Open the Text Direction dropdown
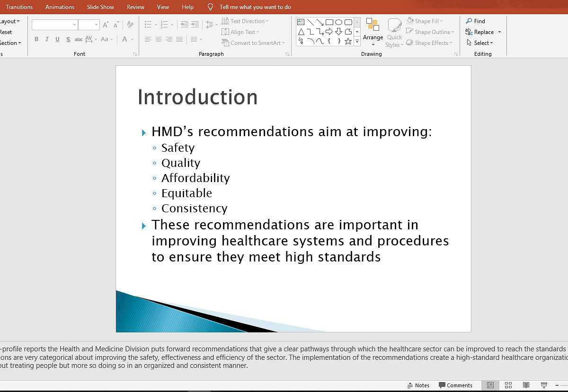Viewport: 568px width, 392px height. click(x=245, y=21)
